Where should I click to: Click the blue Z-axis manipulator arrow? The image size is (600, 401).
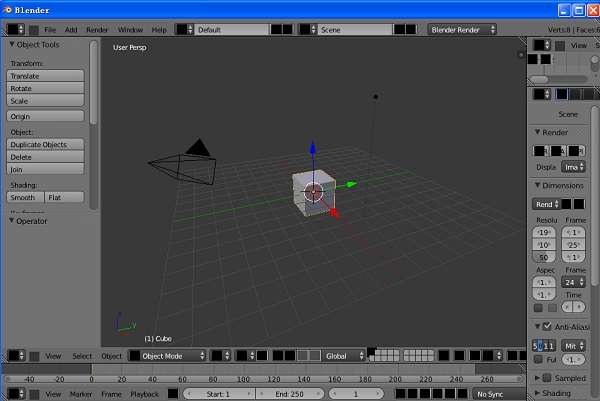pyautogui.click(x=313, y=149)
